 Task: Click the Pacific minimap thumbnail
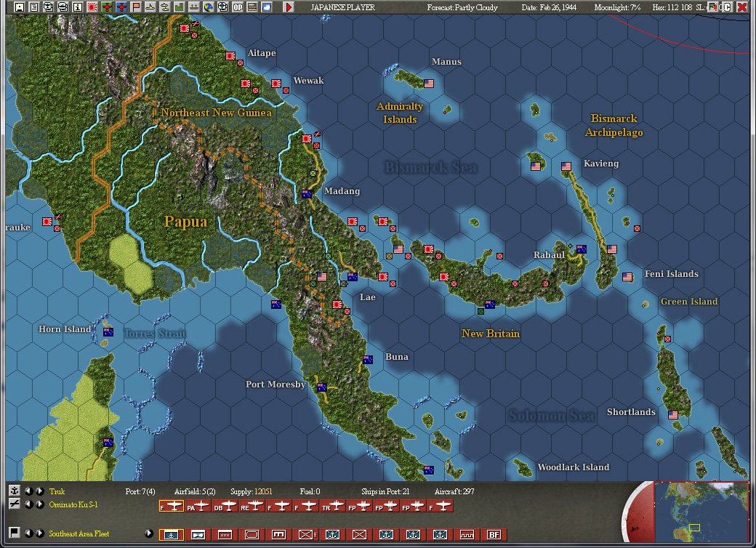pyautogui.click(x=701, y=512)
